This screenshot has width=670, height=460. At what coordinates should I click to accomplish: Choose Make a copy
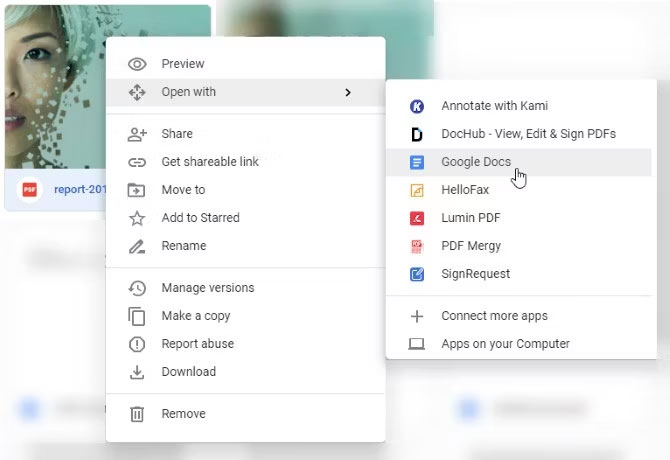(x=246, y=316)
